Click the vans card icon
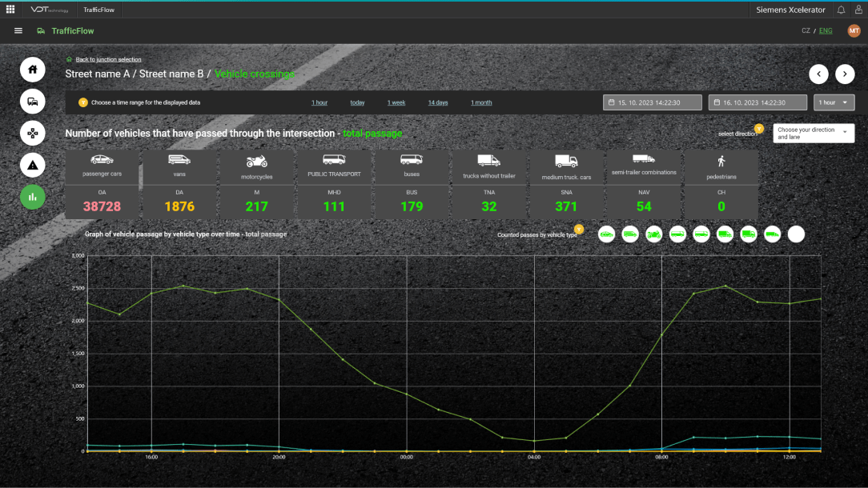868x488 pixels. click(x=179, y=160)
